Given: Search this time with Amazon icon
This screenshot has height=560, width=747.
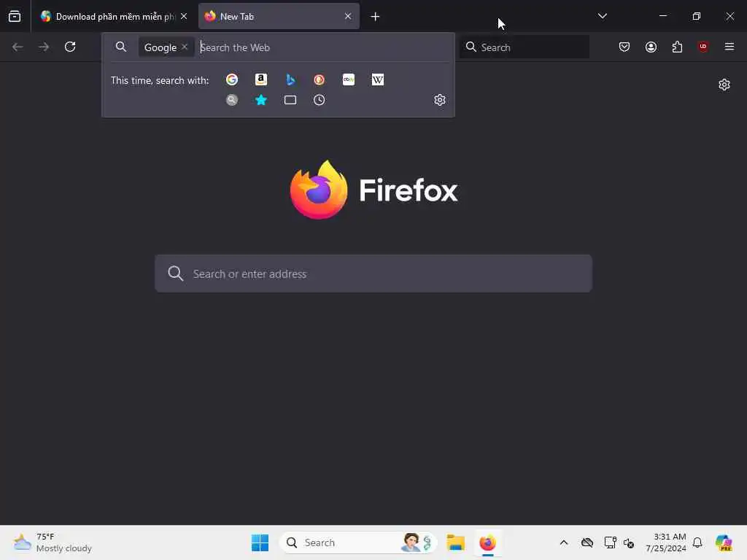Looking at the screenshot, I should pyautogui.click(x=261, y=79).
